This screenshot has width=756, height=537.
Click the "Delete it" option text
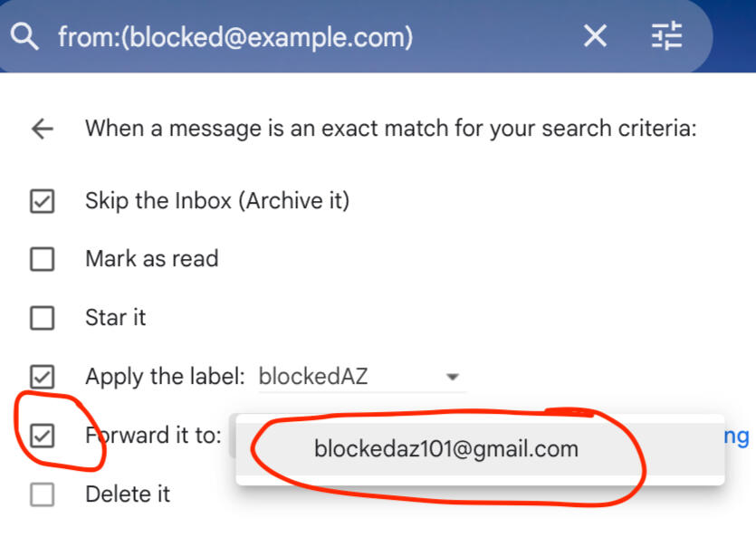coord(127,494)
